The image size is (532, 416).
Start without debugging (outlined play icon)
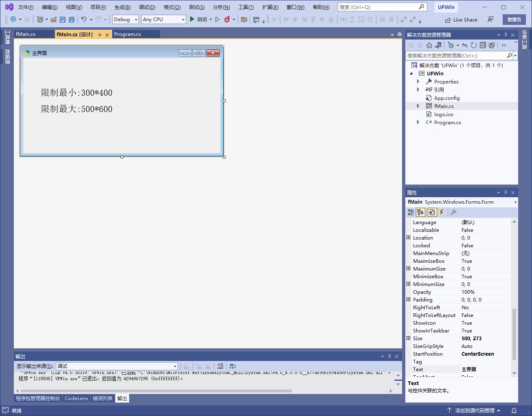point(218,19)
